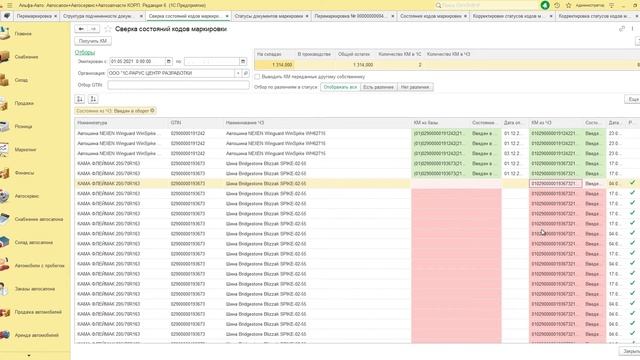Click the home page tab icon
640x360 pixels.
click(x=7, y=16)
